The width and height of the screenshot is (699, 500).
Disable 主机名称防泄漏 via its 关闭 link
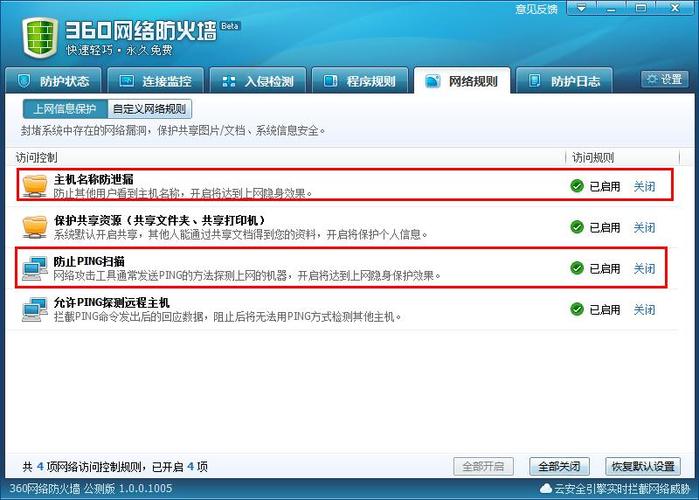[x=644, y=186]
